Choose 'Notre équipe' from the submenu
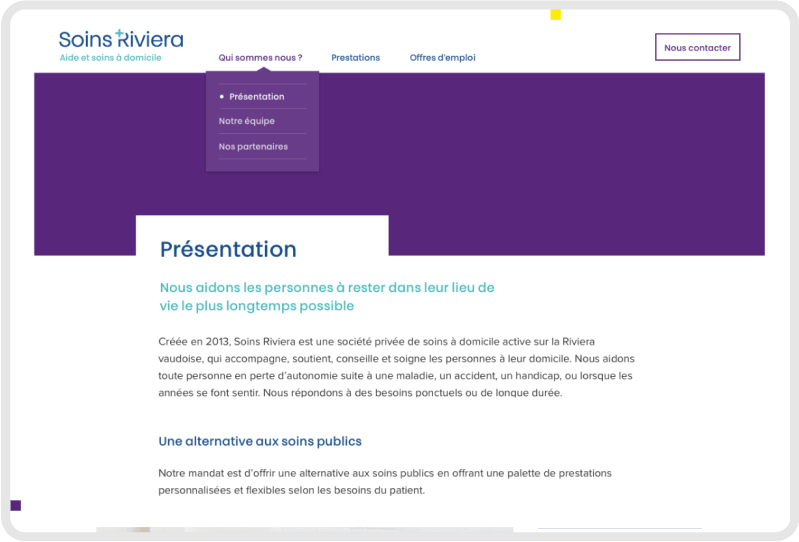 tap(247, 121)
